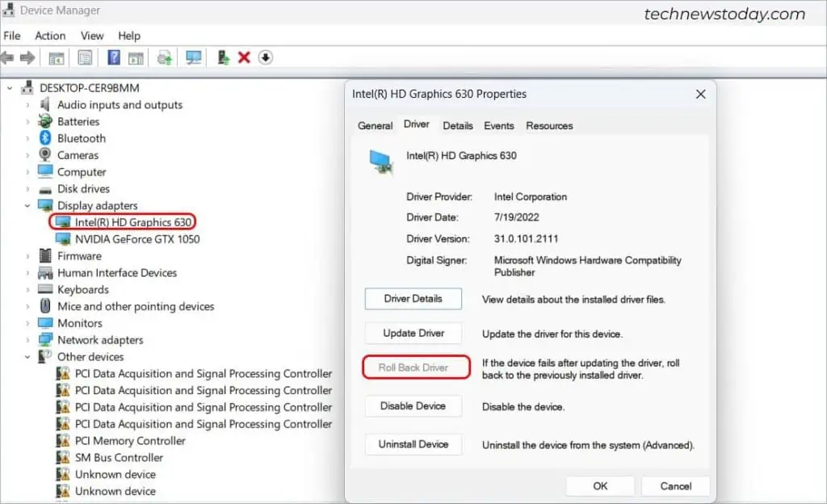Click the Keyboards category icon
827x504 pixels.
[45, 289]
